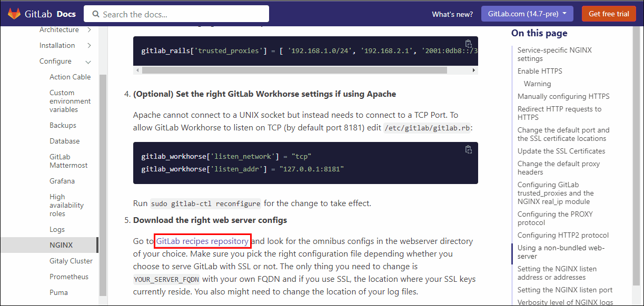Screen dimensions: 644x306
Task: Jump to Configuring HTTP2 protocol
Action: 563,235
